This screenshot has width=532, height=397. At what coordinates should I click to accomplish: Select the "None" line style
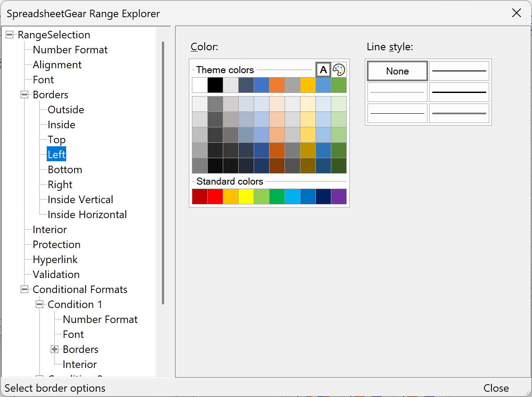[x=397, y=70]
